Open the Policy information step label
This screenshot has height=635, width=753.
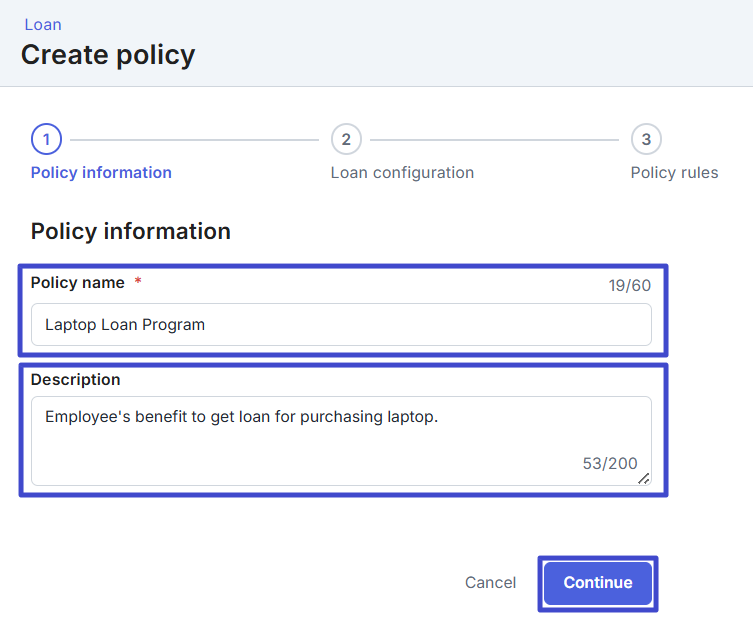tap(101, 172)
